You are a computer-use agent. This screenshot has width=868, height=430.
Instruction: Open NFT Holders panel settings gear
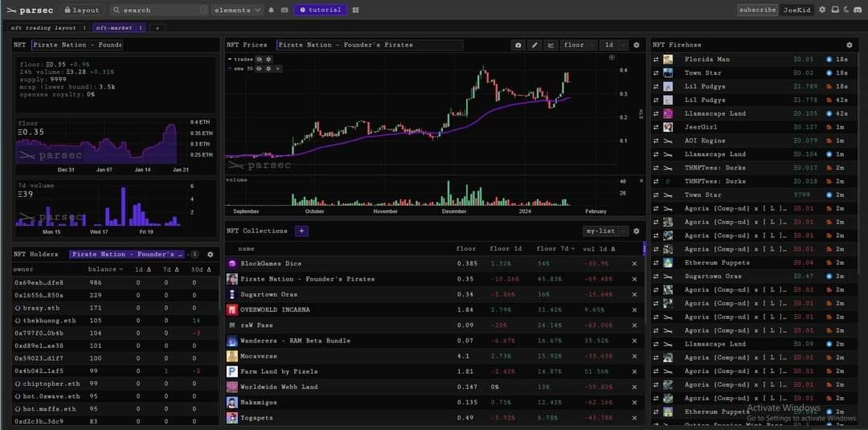211,254
